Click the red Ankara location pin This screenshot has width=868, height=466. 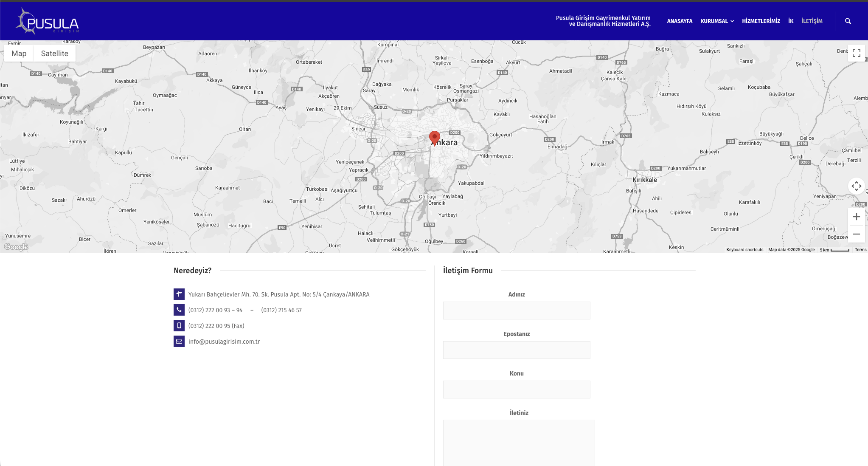tap(434, 137)
